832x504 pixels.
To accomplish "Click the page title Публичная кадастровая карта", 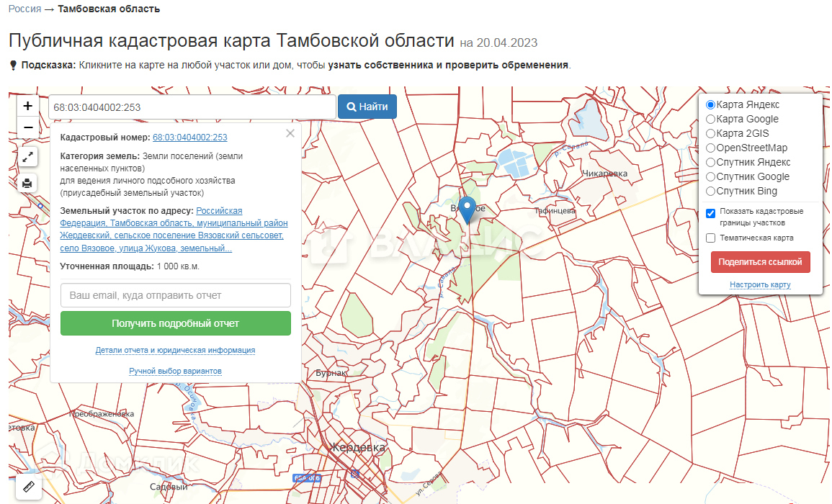I will pos(231,40).
